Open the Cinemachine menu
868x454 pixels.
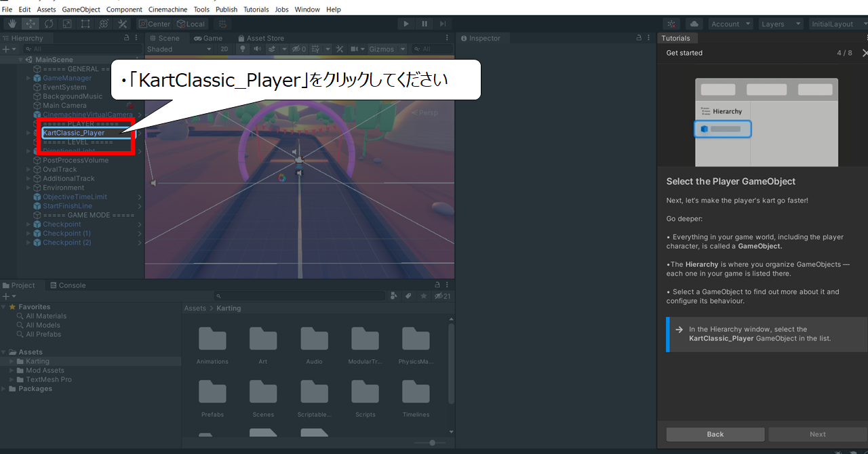click(167, 9)
